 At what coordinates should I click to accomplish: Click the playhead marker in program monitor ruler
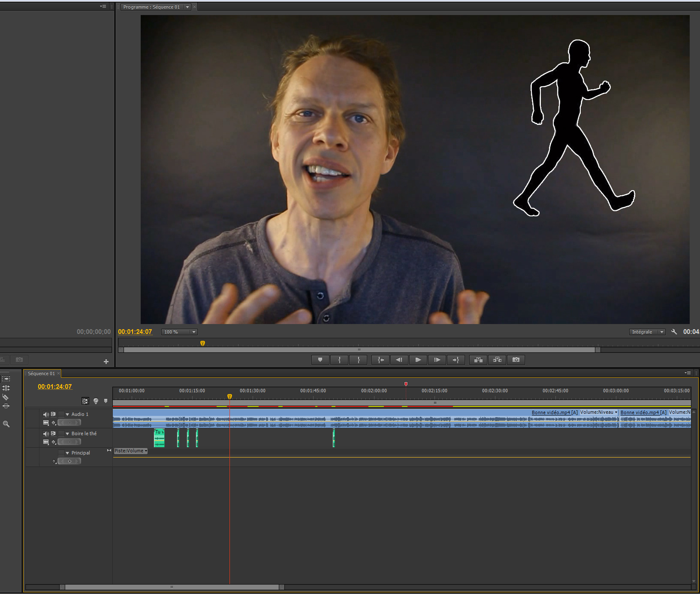click(x=202, y=343)
